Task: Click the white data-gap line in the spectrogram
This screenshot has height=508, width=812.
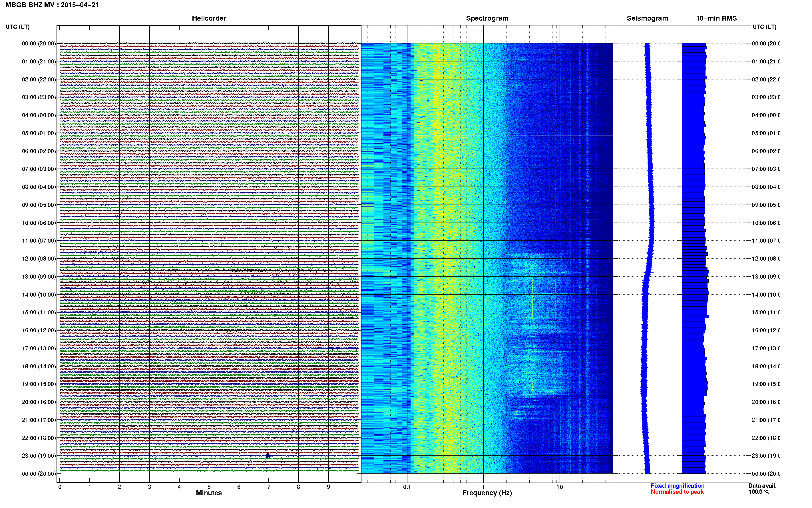Action: 487,135
